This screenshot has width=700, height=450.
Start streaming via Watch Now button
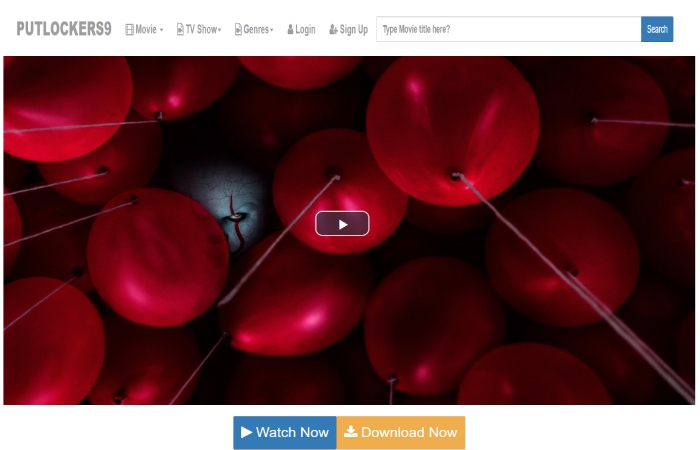pyautogui.click(x=285, y=432)
